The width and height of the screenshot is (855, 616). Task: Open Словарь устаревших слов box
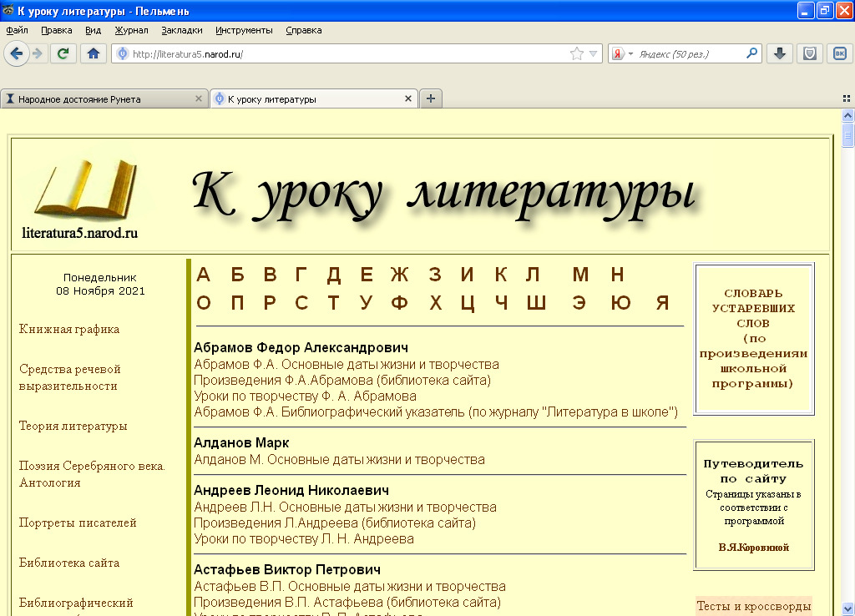[x=754, y=339]
